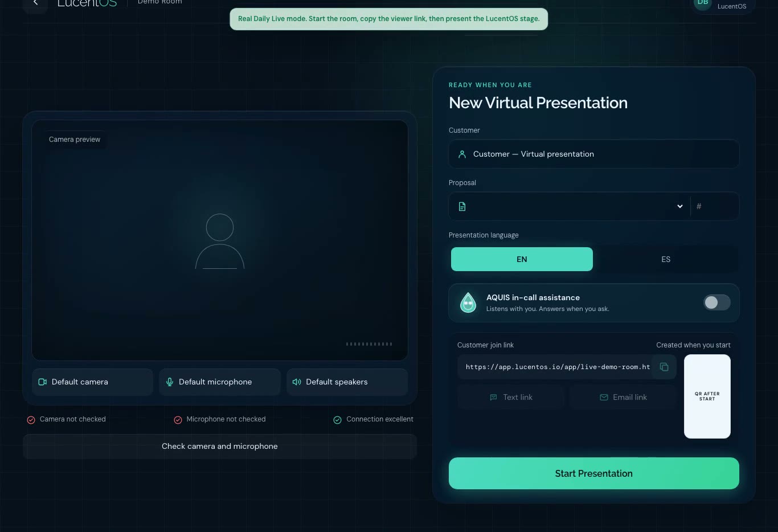Click the "Customer join link" label

(x=485, y=345)
